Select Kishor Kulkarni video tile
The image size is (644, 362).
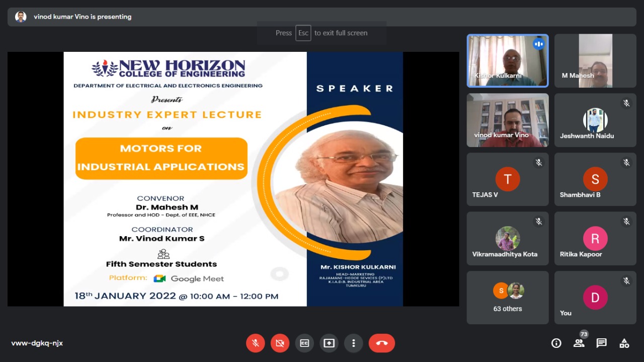pos(508,60)
